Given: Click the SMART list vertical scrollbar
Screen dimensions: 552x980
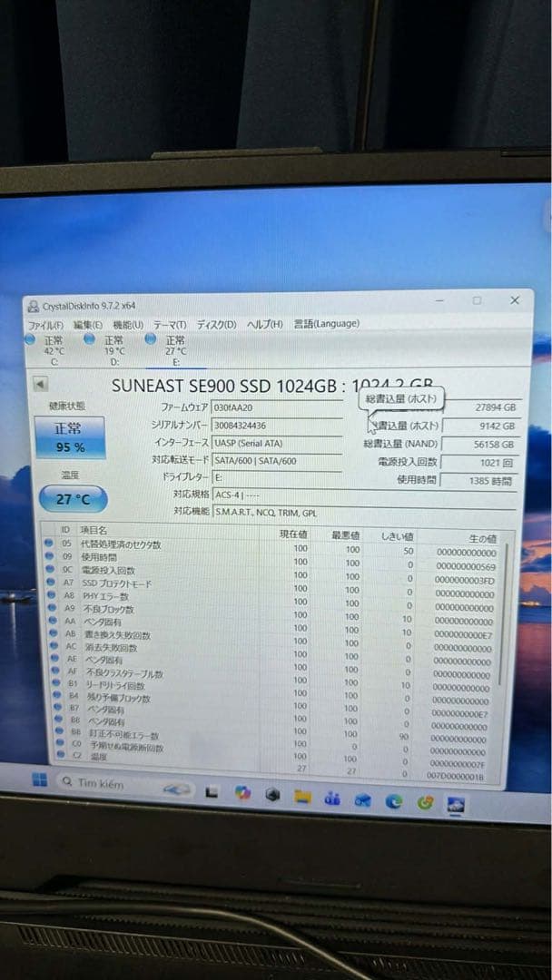Looking at the screenshot, I should (x=501, y=613).
